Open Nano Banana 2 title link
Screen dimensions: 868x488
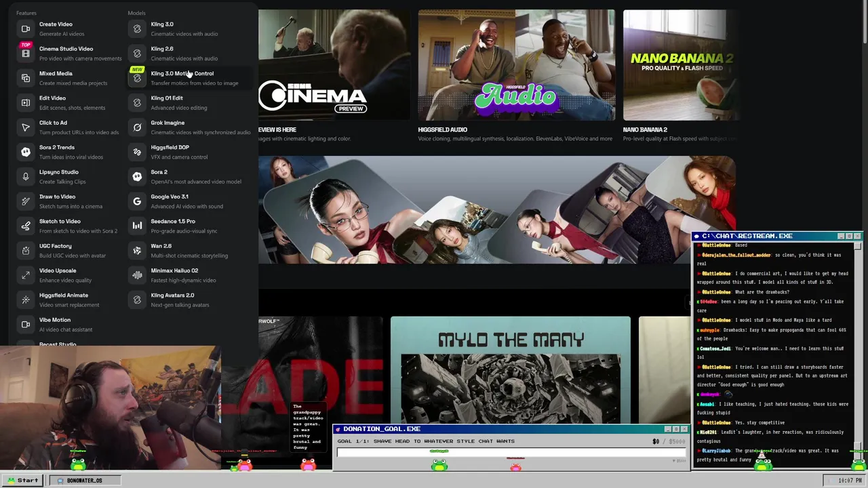(645, 129)
